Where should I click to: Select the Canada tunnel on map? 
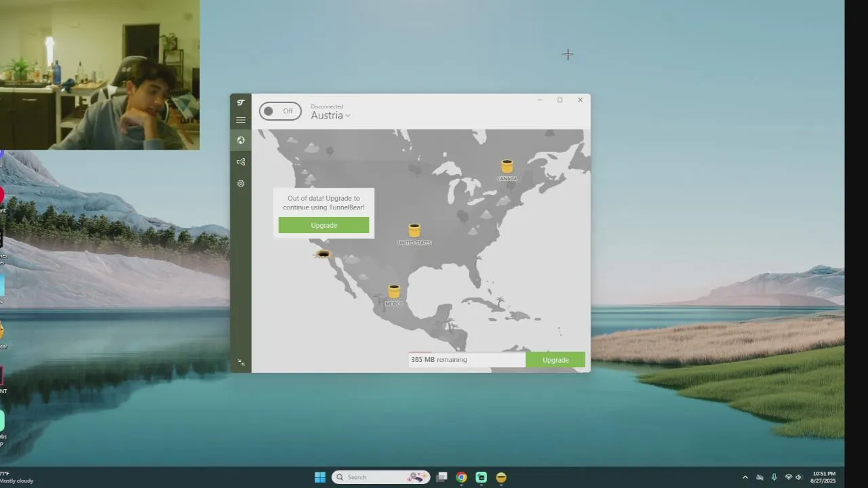point(507,167)
